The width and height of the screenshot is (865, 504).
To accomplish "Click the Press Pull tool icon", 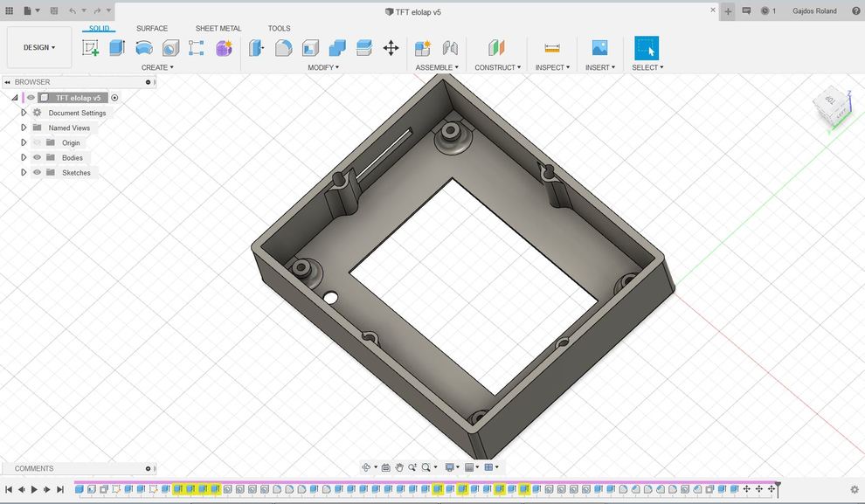I will click(257, 48).
